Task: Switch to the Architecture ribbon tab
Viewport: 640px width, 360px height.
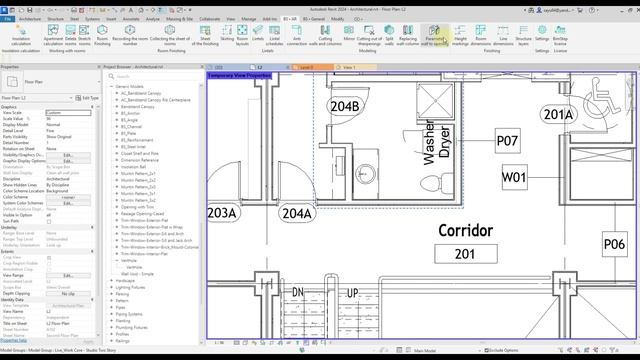Action: pyautogui.click(x=30, y=19)
